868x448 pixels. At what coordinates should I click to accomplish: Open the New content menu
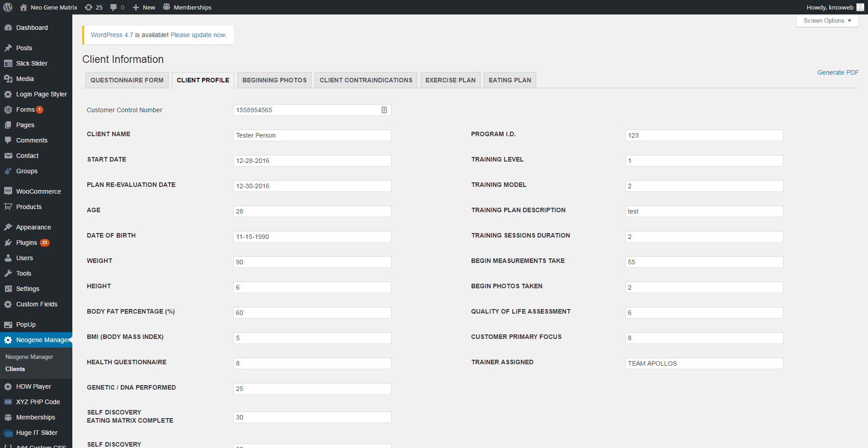(144, 7)
